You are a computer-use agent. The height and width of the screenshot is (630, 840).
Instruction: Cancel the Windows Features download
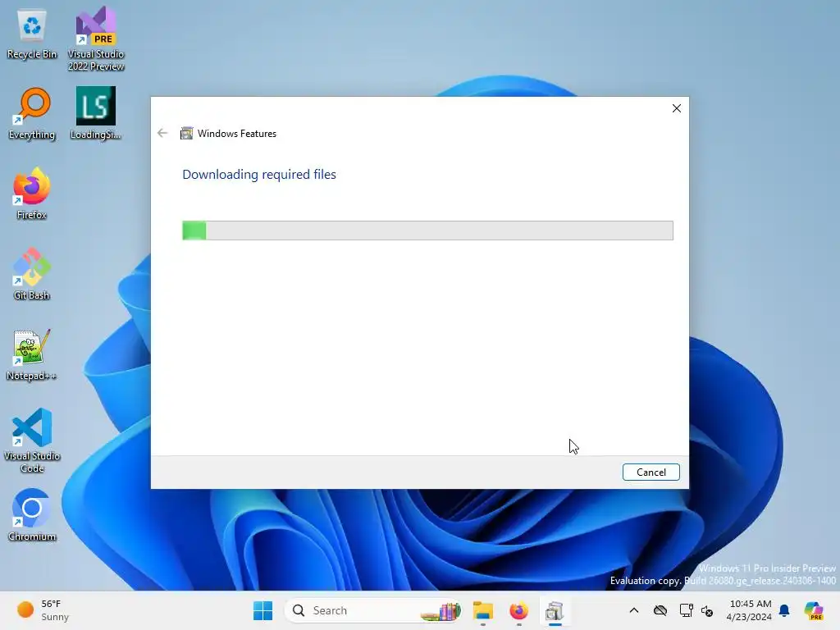point(651,472)
